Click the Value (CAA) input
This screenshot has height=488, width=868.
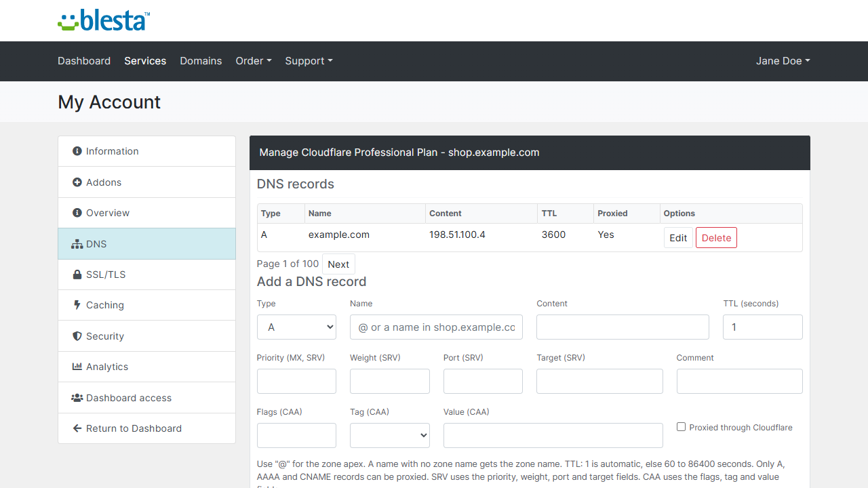553,435
